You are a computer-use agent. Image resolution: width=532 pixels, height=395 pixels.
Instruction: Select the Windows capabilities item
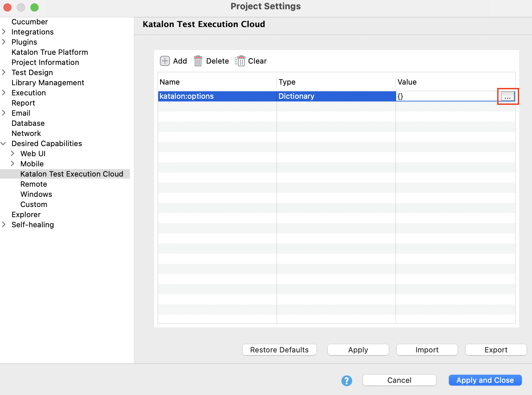36,194
